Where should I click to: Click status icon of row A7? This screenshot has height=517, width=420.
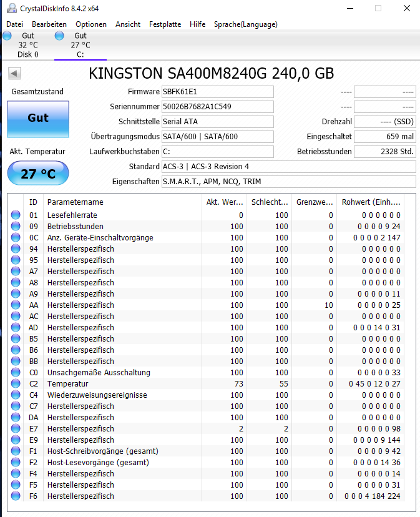click(x=16, y=271)
